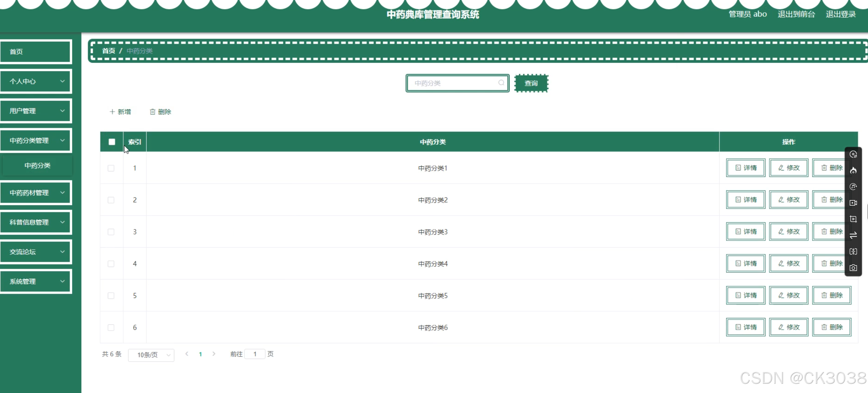Image resolution: width=868 pixels, height=393 pixels.
Task: Click the 查询 search button
Action: [531, 83]
